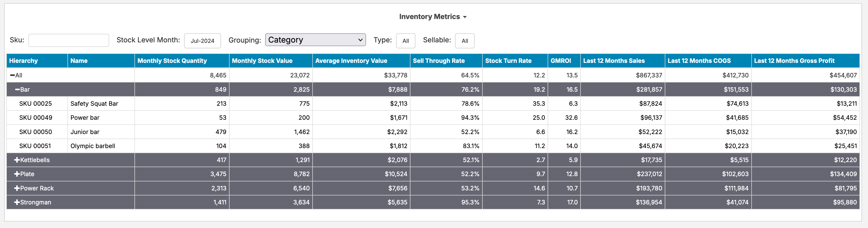Click the GMROI column header
Image resolution: width=868 pixels, height=228 pixels.
point(560,61)
